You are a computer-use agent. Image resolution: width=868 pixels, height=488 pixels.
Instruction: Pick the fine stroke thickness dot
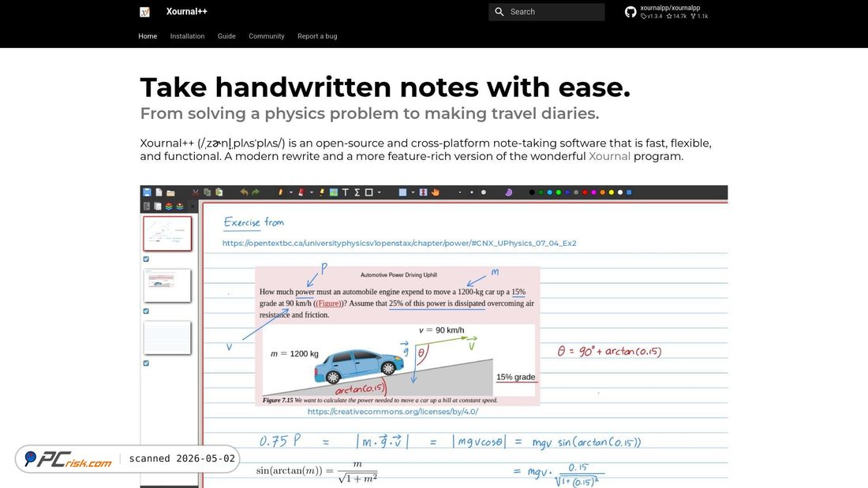tap(460, 192)
